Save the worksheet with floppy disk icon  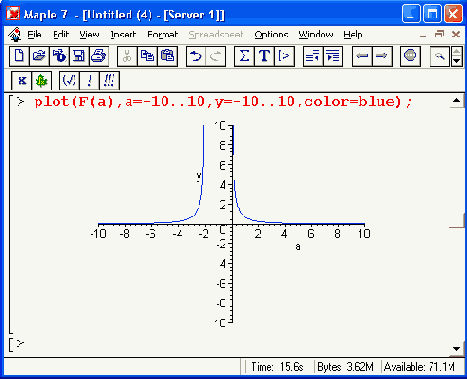coord(79,56)
